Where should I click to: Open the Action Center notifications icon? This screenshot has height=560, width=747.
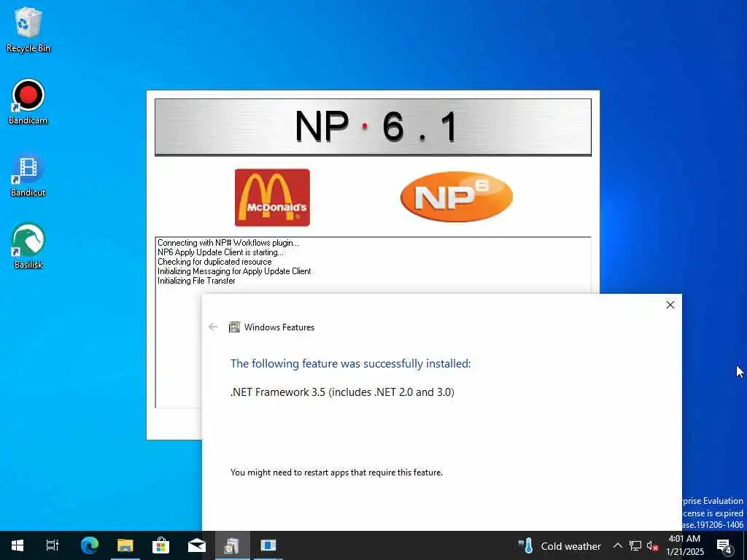tap(724, 545)
